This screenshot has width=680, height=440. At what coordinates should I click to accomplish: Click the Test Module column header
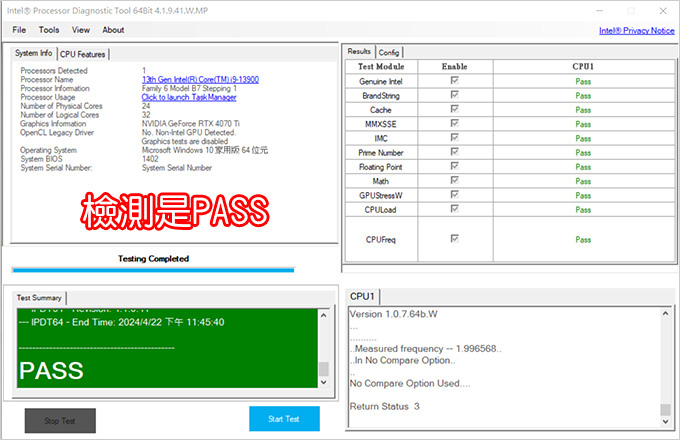coord(381,67)
